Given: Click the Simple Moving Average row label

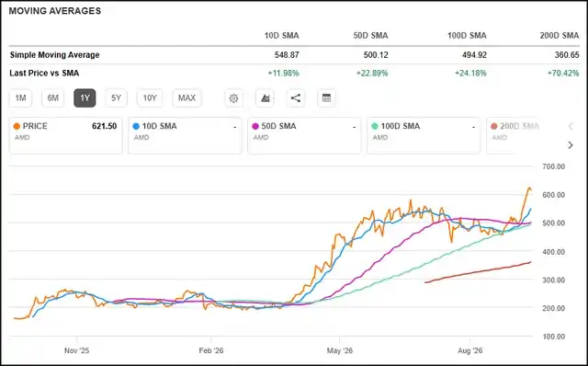Looking at the screenshot, I should (x=55, y=55).
